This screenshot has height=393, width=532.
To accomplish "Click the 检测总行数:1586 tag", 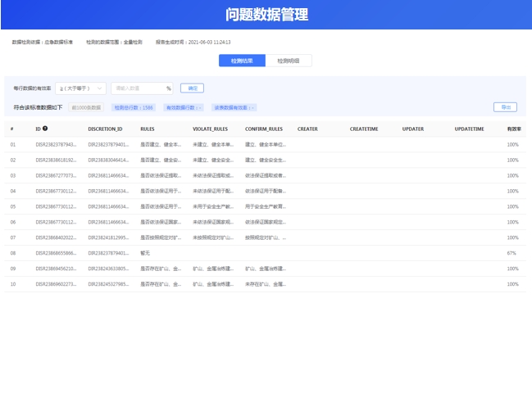I will coord(134,107).
